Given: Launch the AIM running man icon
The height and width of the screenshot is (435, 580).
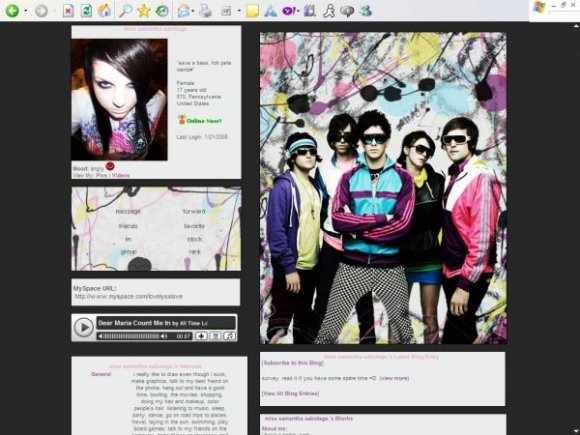Looking at the screenshot, I should pos(329,10).
